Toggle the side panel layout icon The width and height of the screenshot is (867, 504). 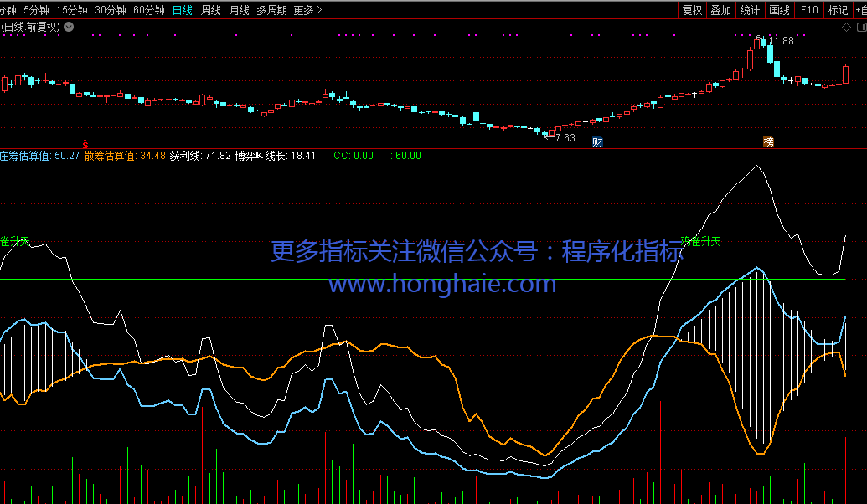pos(859,27)
